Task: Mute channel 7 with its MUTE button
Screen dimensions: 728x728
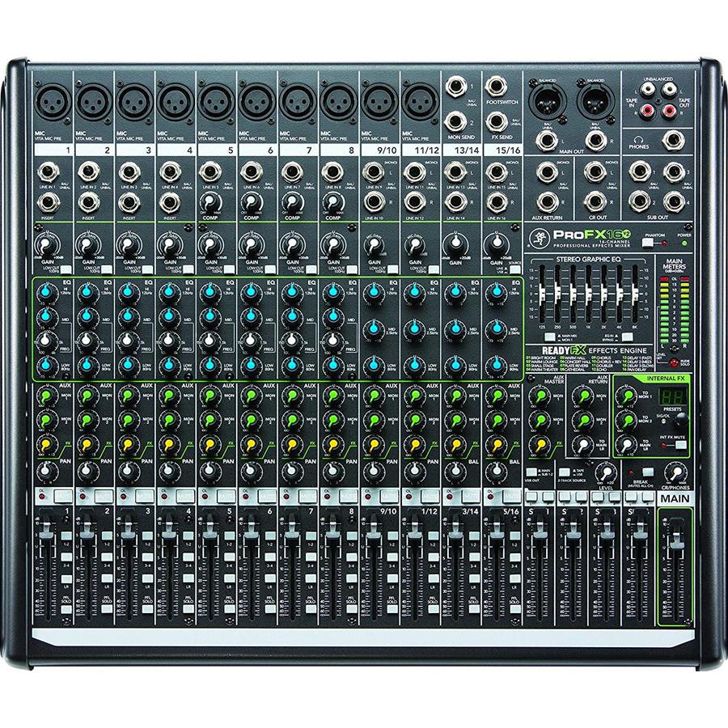Action: (x=308, y=497)
